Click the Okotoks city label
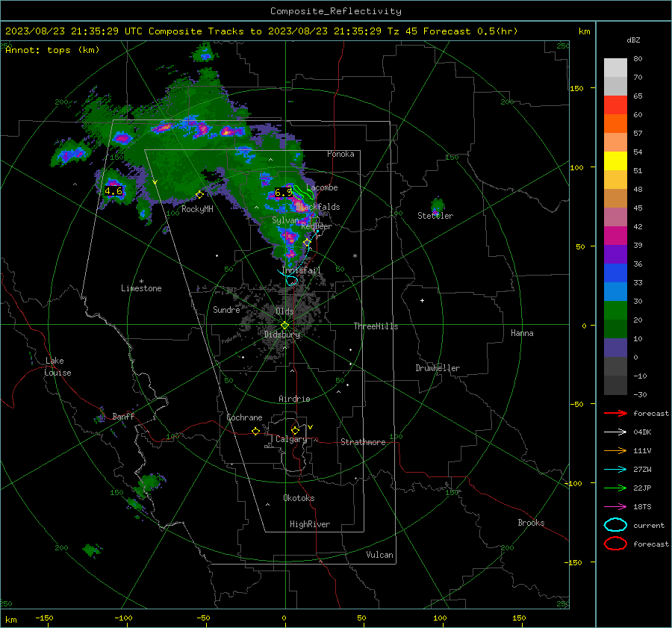 pos(299,497)
